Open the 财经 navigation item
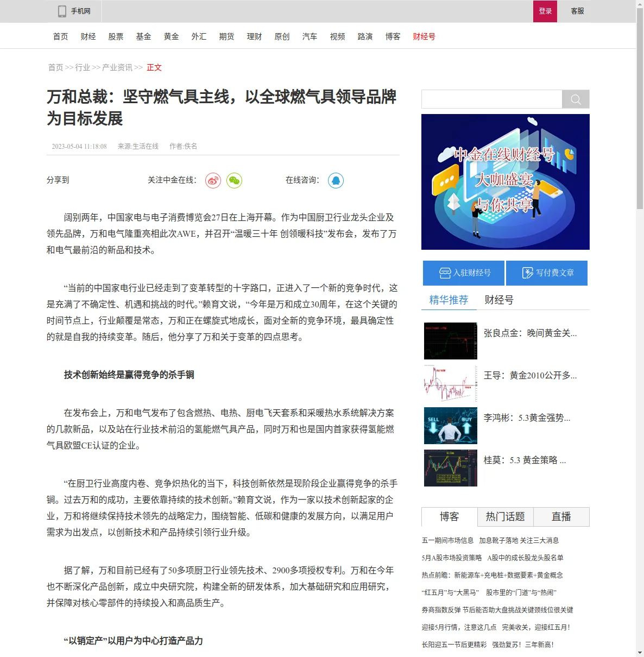This screenshot has height=657, width=644. [x=89, y=36]
